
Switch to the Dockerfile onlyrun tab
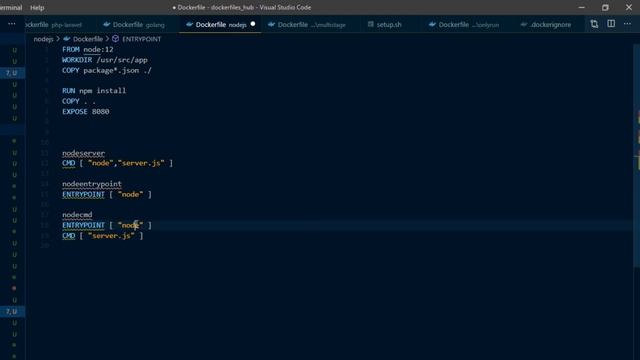pos(464,24)
